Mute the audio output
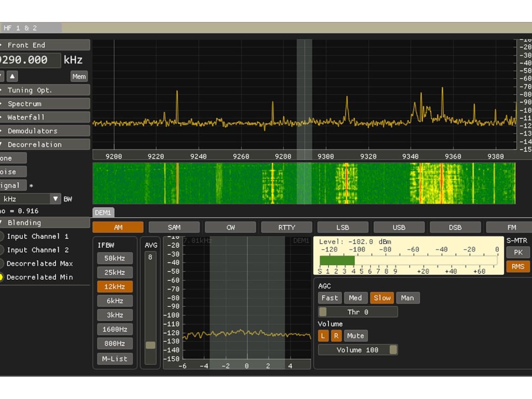The image size is (532, 399). coord(355,335)
